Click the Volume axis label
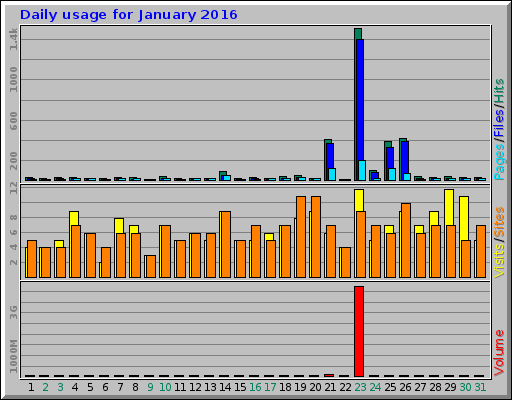This screenshot has width=512, height=400. [499, 353]
